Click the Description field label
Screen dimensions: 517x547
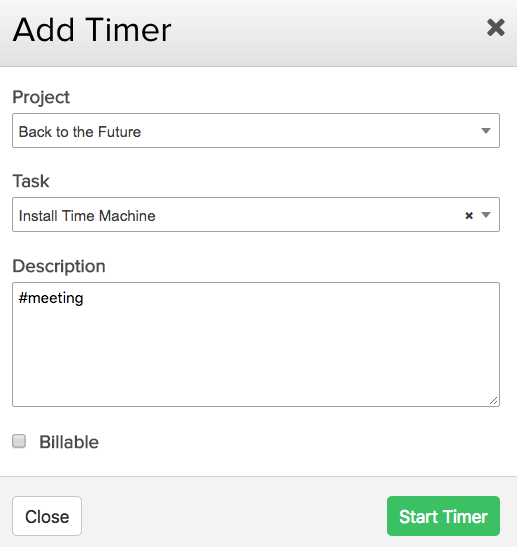[x=59, y=267]
